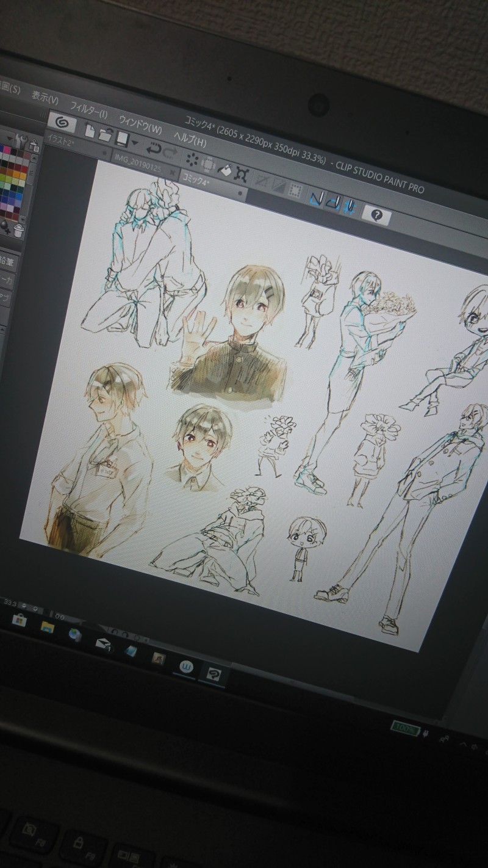488x868 pixels.
Task: Pick the magenta pink color swatch
Action: pyautogui.click(x=7, y=150)
